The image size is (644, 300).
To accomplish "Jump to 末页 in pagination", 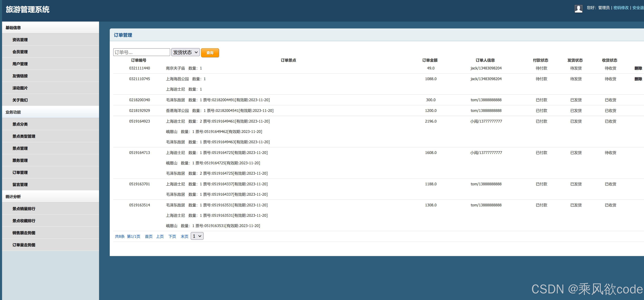I will point(184,237).
